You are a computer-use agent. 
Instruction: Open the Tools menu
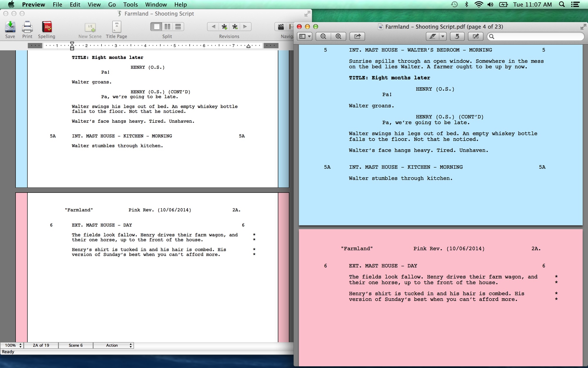131,4
